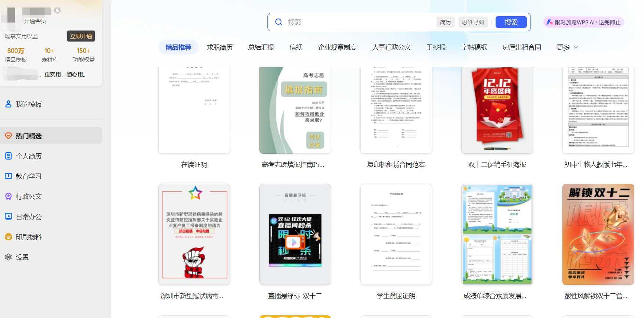Click the 双十二促销手机海报 title text

click(497, 165)
